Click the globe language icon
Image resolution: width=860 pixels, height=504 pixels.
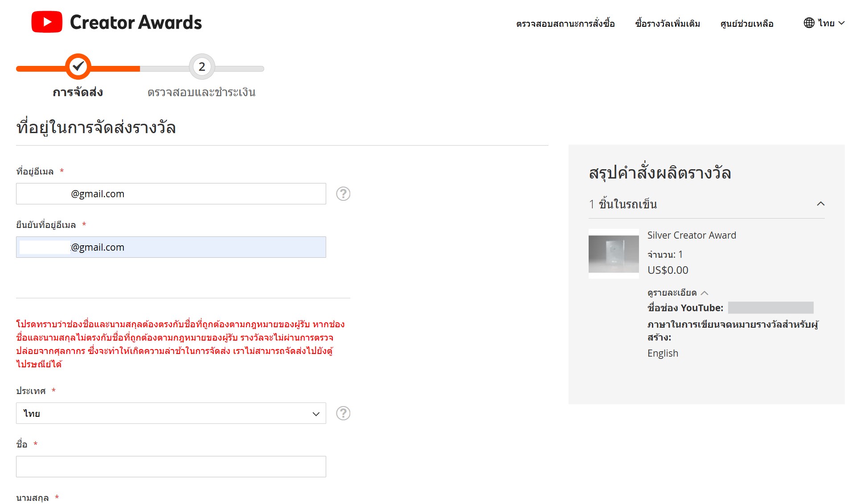[809, 23]
